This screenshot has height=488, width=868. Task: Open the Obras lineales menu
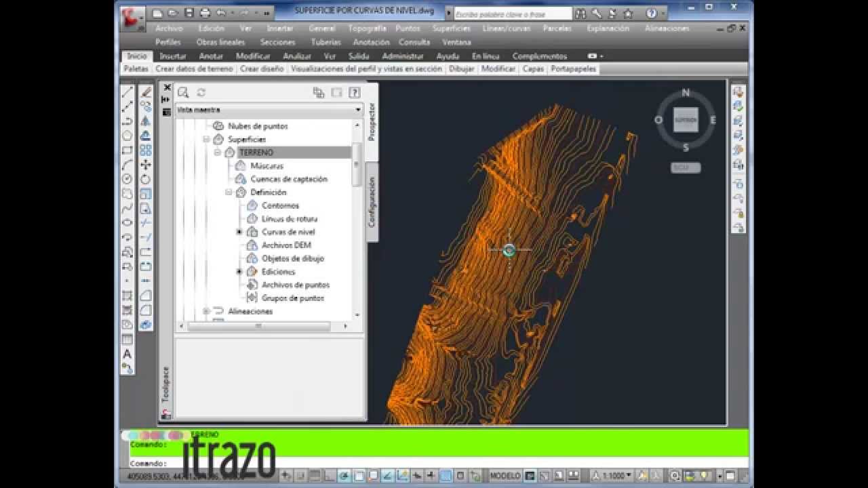(220, 42)
